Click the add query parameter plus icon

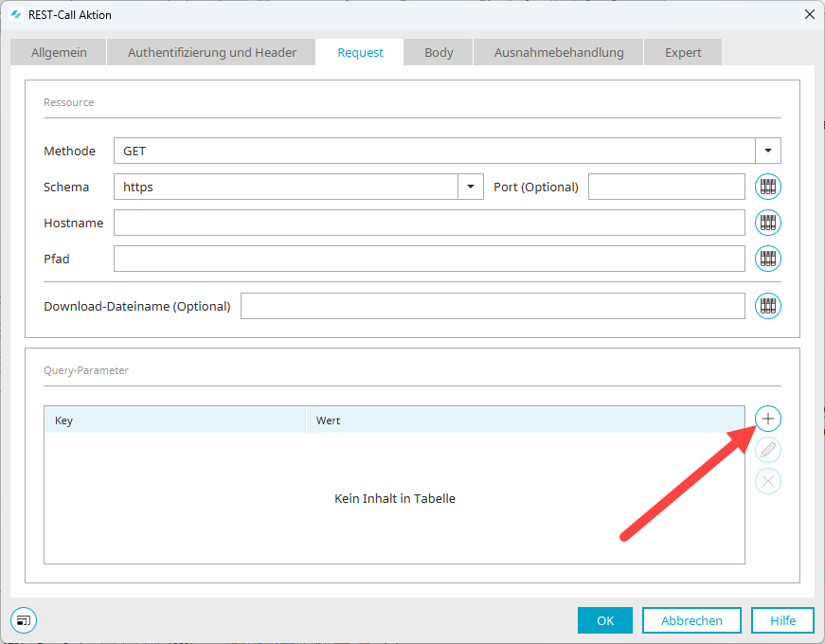[x=768, y=418]
